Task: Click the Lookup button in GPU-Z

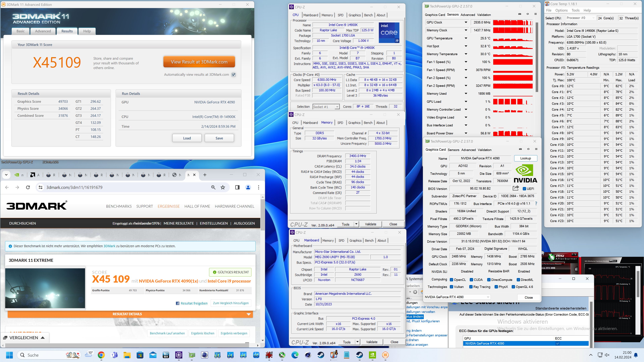Action: 525,158
